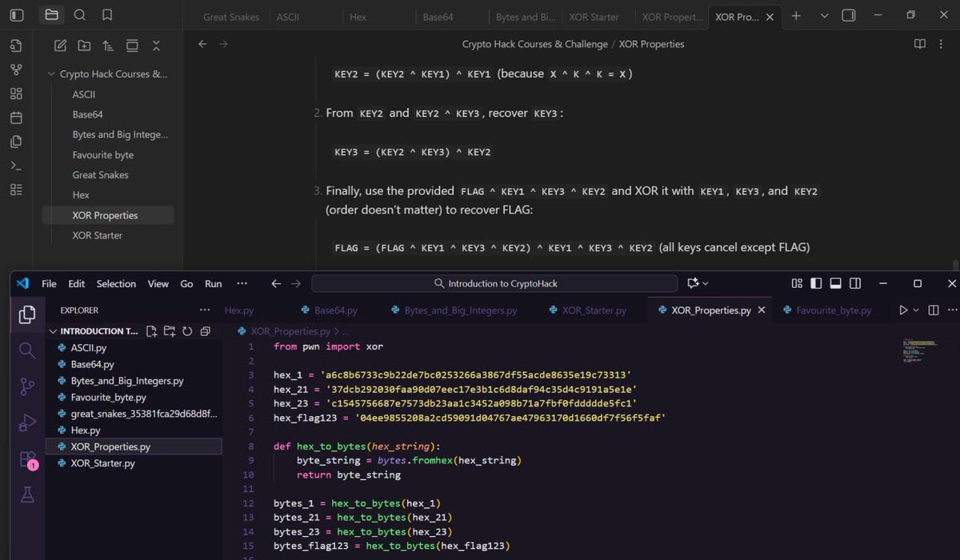Click bottom list icon in Obsidian ribbon
The image size is (960, 560).
click(16, 190)
